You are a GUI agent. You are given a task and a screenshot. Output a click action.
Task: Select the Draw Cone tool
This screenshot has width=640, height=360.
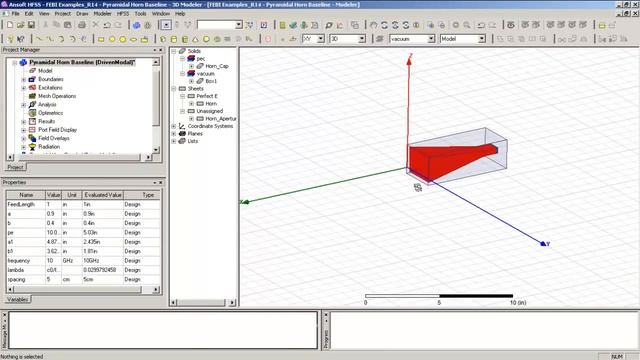click(195, 39)
